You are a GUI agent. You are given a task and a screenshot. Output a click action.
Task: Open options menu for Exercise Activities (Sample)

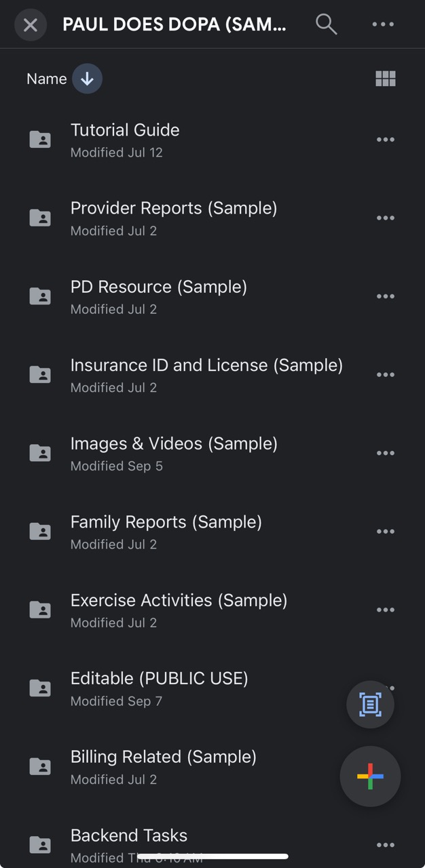click(385, 610)
